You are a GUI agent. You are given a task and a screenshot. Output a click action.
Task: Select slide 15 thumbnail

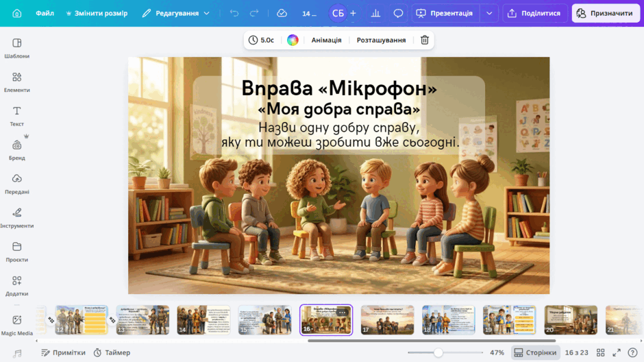(265, 319)
